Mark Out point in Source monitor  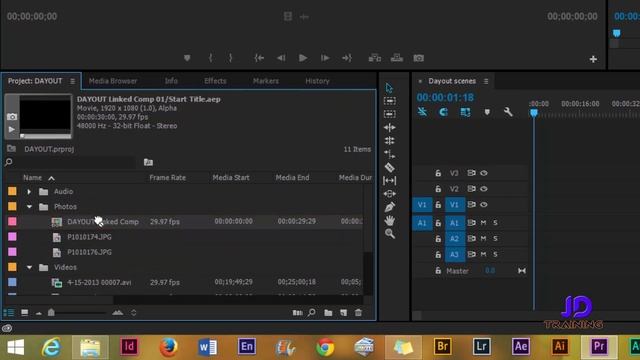(x=230, y=58)
